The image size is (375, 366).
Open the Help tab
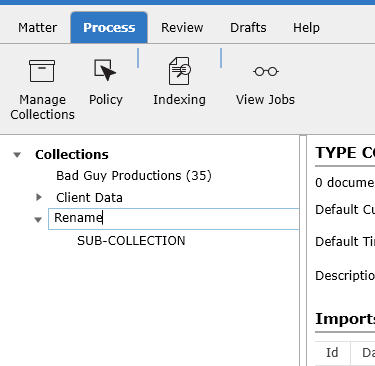pyautogui.click(x=306, y=28)
